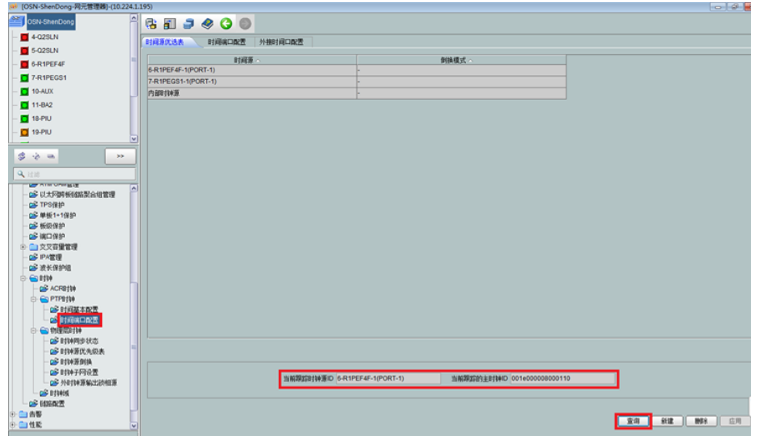Click the green status icon of 11-BA2
This screenshot has width=758, height=438.
click(x=24, y=105)
